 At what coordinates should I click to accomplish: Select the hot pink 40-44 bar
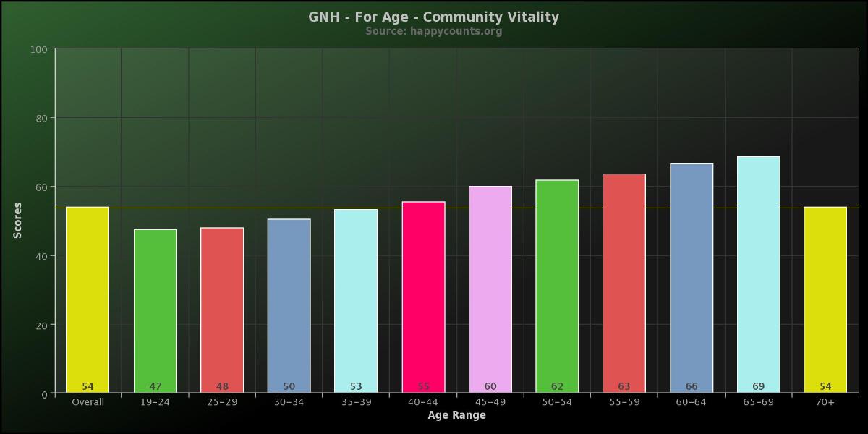click(423, 295)
